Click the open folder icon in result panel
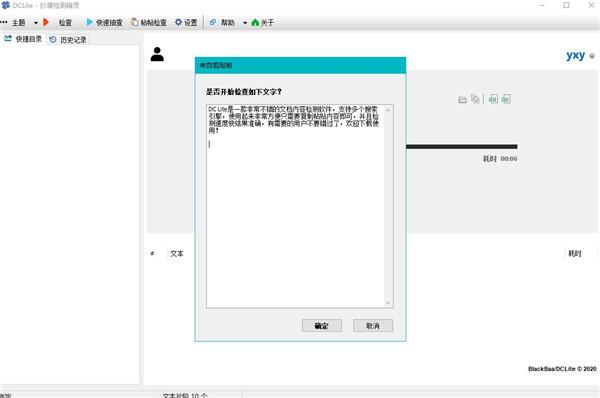Screen dimensions: 600x398 [462, 100]
